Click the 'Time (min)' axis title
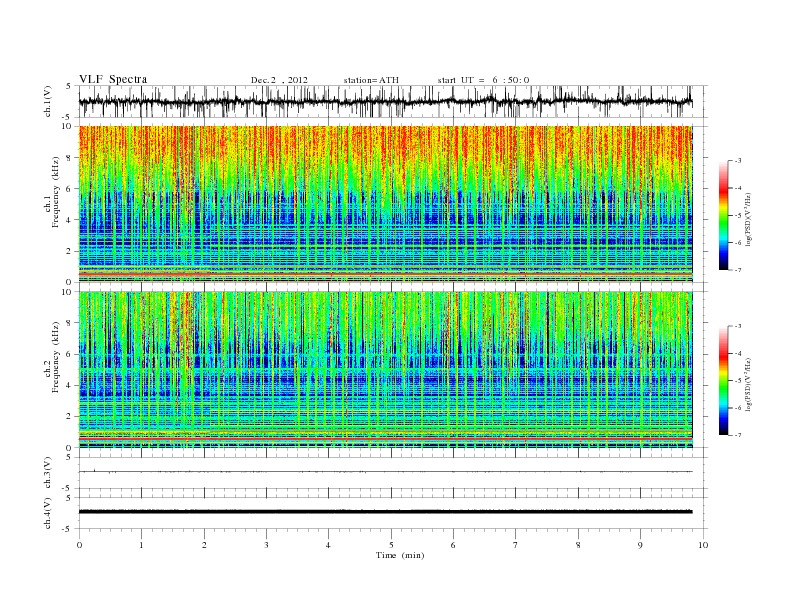This screenshot has width=792, height=612. 400,555
